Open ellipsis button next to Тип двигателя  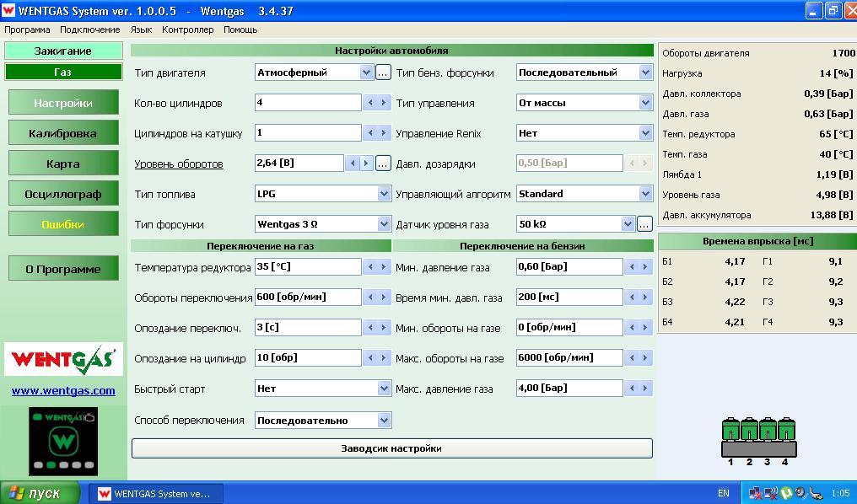click(383, 72)
